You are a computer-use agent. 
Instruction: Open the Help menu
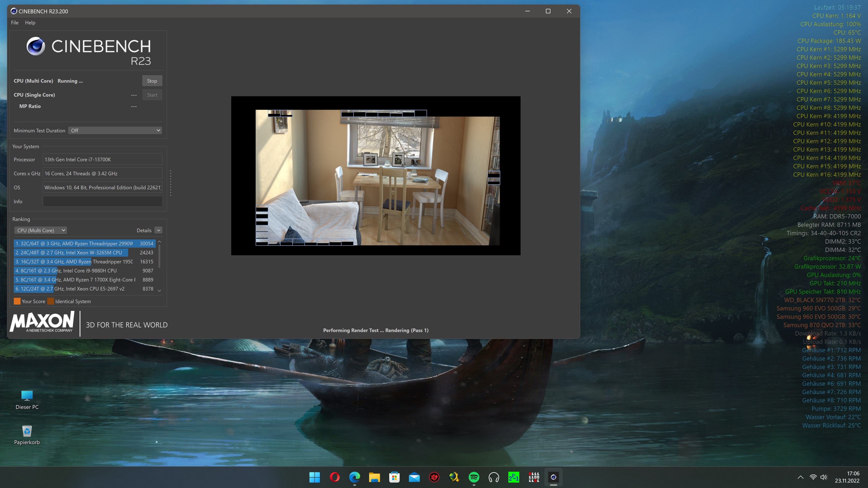point(30,23)
